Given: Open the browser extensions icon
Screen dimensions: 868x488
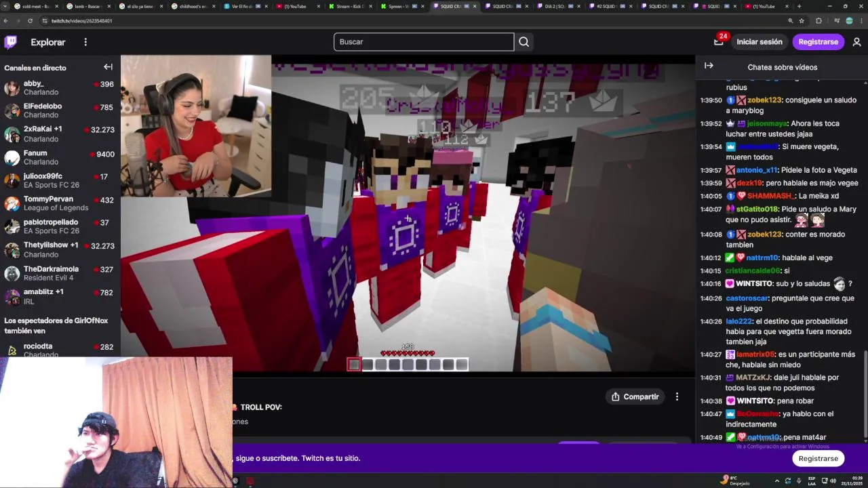Looking at the screenshot, I should 818,21.
